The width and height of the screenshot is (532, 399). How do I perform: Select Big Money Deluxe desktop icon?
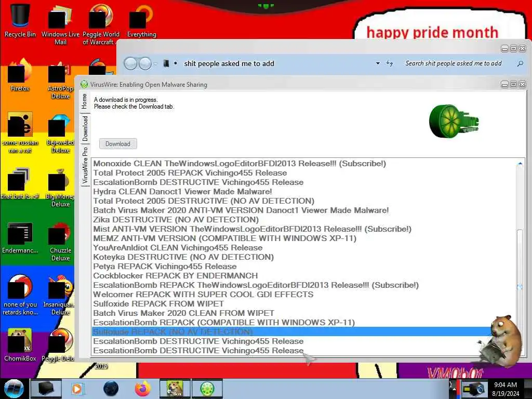(x=60, y=188)
